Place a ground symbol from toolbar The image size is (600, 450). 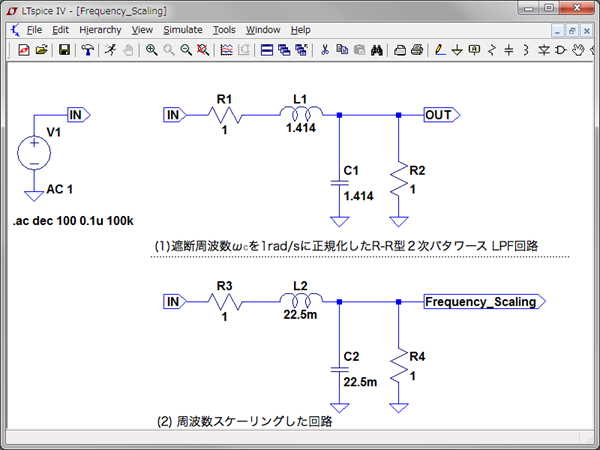457,50
